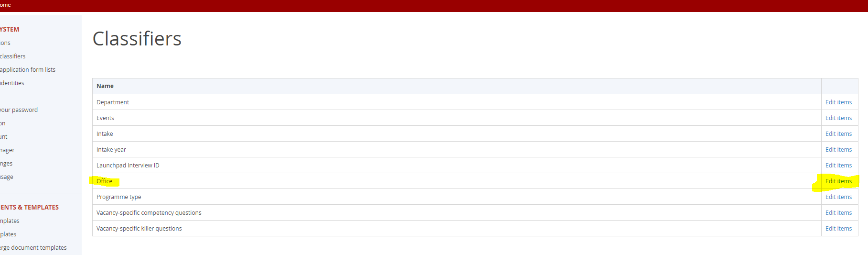
Task: Click the your password sidebar link
Action: coord(19,110)
